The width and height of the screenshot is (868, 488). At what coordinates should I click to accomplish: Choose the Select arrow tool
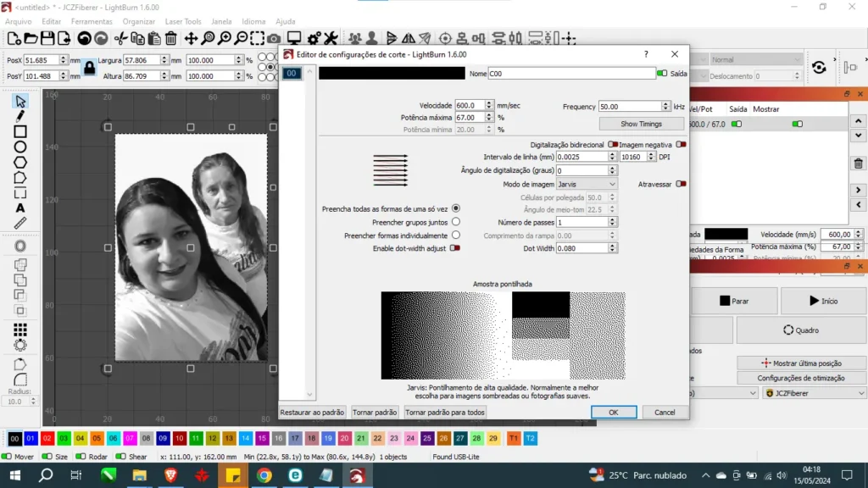point(20,102)
